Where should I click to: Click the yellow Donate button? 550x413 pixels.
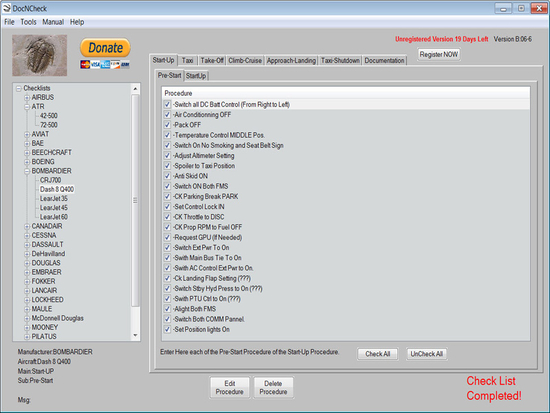(105, 48)
